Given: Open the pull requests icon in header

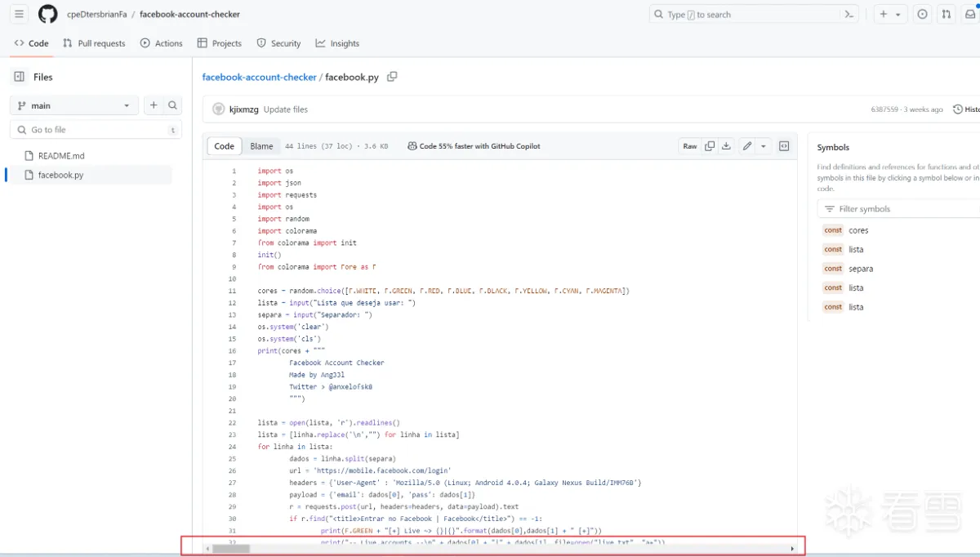Looking at the screenshot, I should [946, 14].
